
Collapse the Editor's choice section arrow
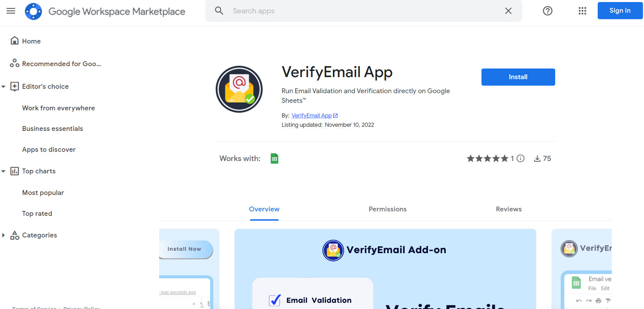tap(3, 87)
